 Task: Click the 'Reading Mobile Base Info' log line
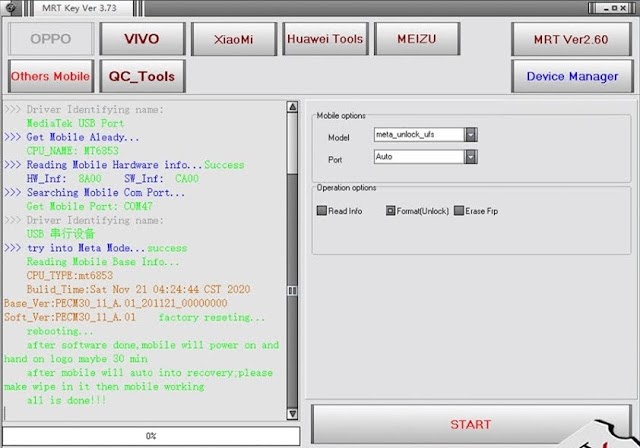[x=103, y=262]
